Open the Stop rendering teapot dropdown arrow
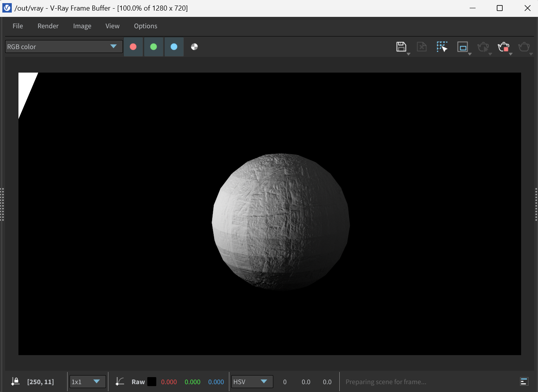The width and height of the screenshot is (538, 392). [x=511, y=54]
